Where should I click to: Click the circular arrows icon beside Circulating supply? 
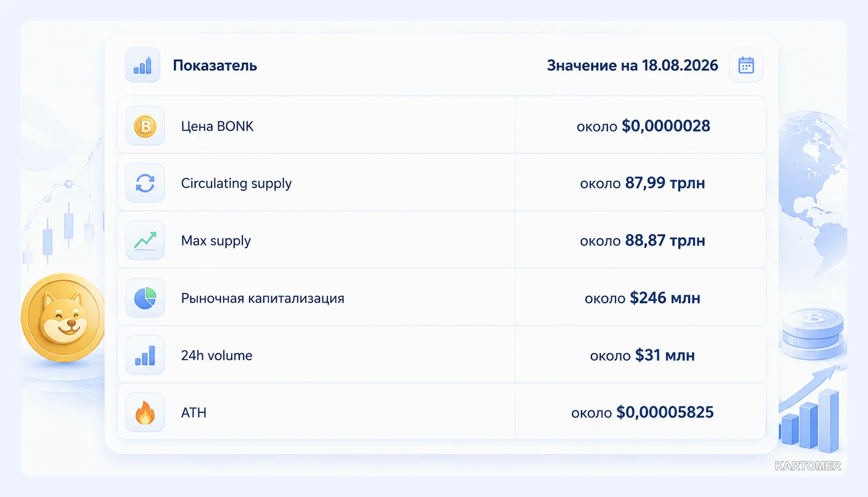[x=145, y=183]
